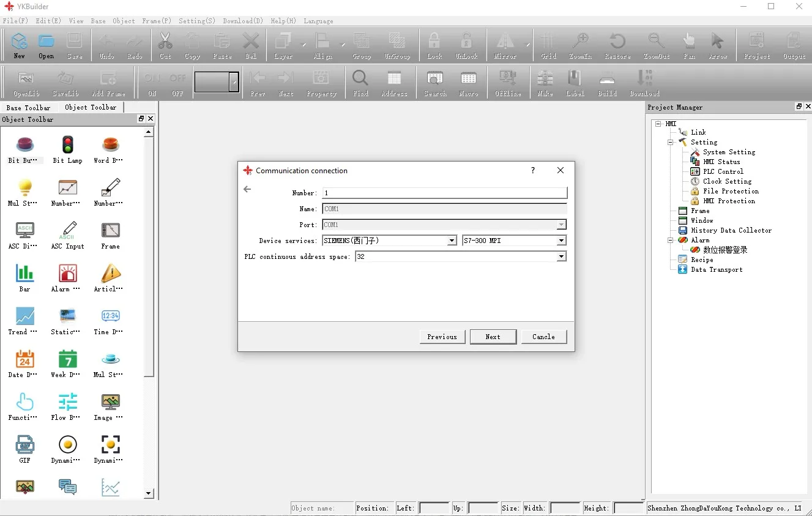Click the Next button

tap(493, 337)
